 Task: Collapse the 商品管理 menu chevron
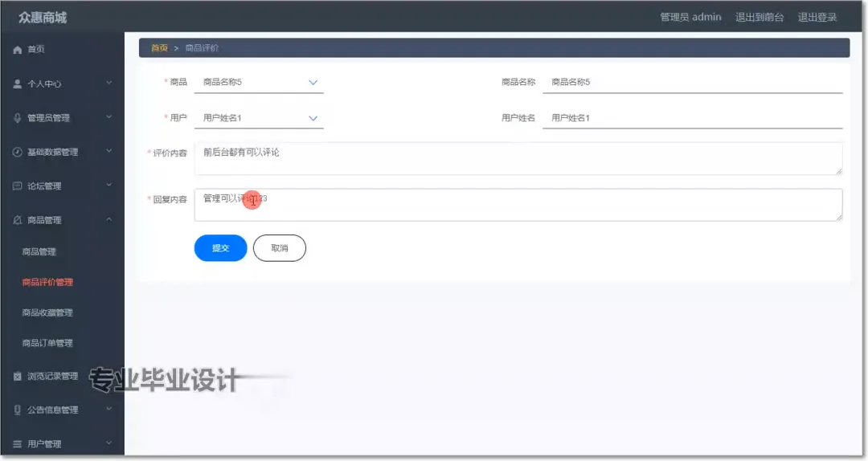pyautogui.click(x=109, y=219)
